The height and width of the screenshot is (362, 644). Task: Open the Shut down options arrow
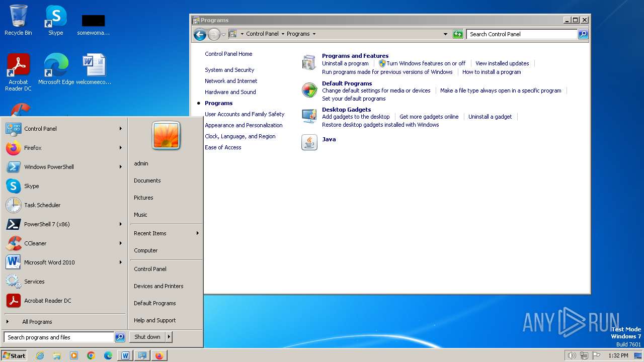[169, 337]
